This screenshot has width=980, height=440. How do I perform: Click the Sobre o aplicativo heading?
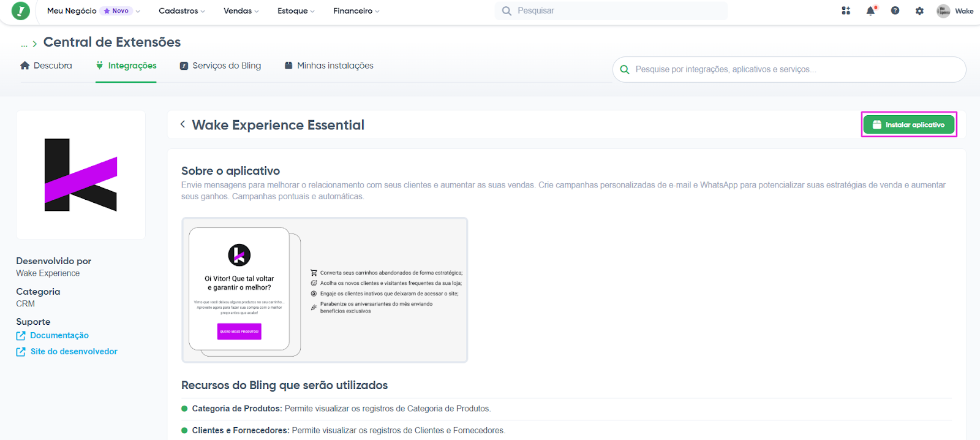tap(230, 171)
